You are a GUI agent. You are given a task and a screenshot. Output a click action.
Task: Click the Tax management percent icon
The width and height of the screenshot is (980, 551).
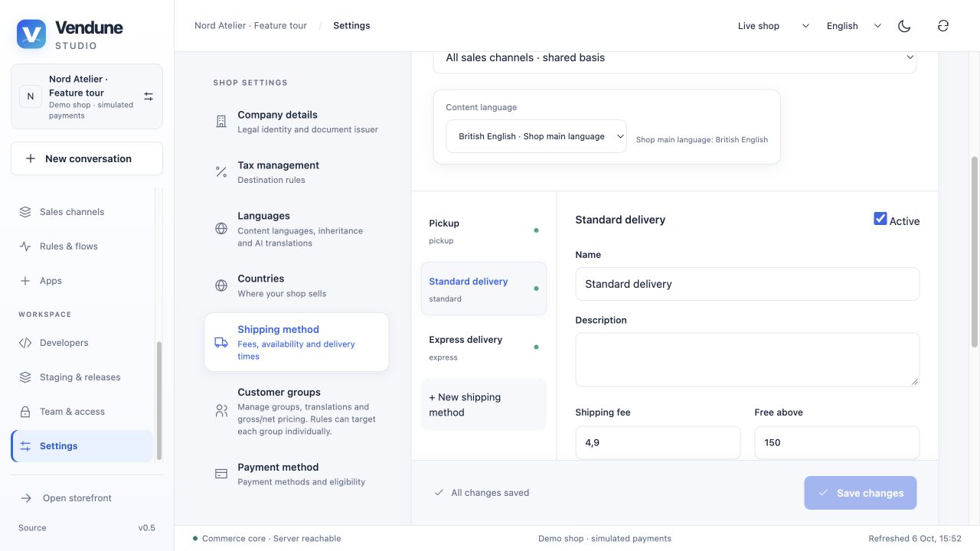click(x=221, y=172)
